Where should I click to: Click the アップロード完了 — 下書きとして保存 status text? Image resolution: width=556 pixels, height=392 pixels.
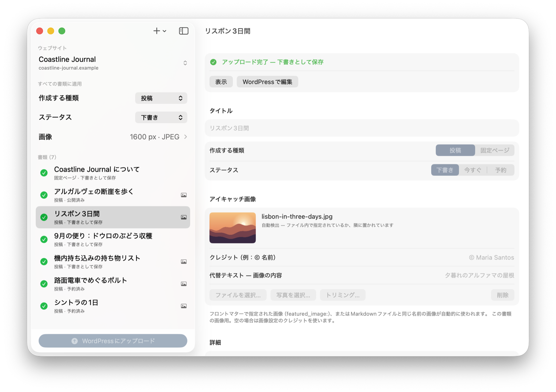coord(273,62)
